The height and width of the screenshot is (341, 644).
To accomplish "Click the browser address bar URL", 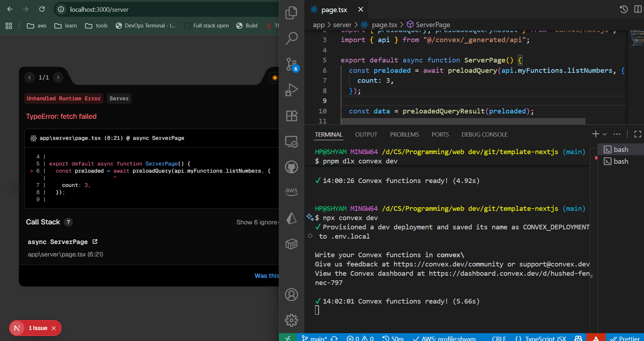I will point(99,10).
